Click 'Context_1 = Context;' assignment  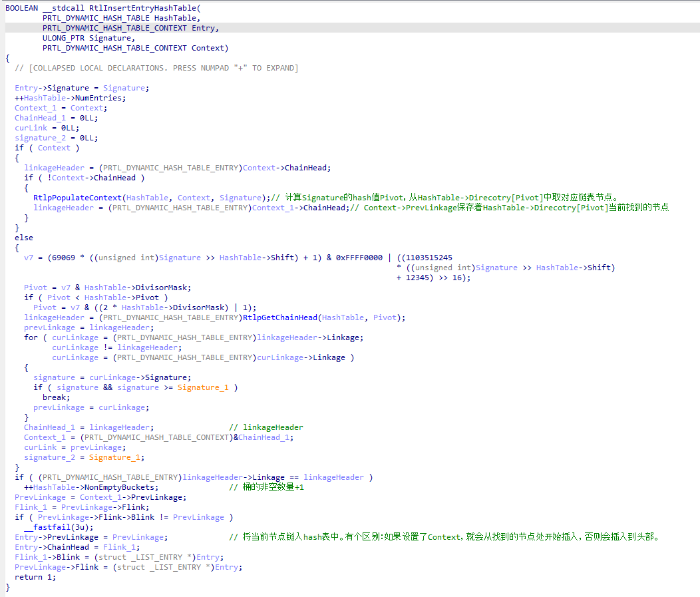point(61,108)
